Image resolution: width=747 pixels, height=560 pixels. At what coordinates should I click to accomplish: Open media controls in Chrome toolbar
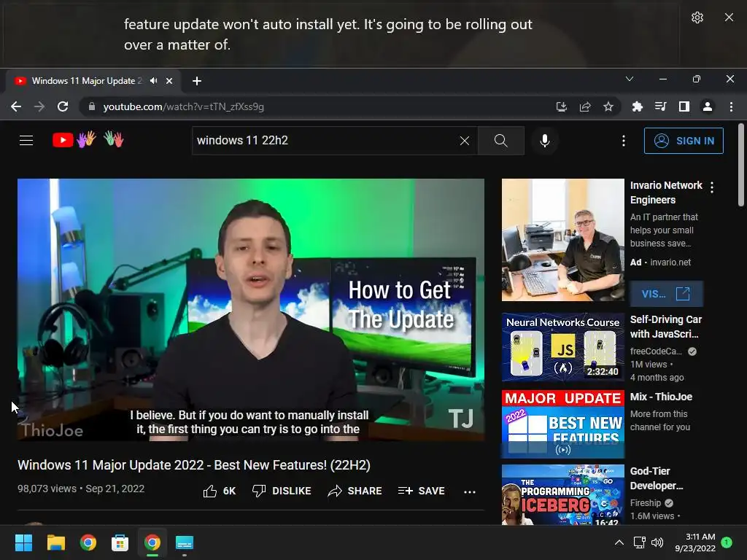point(661,106)
